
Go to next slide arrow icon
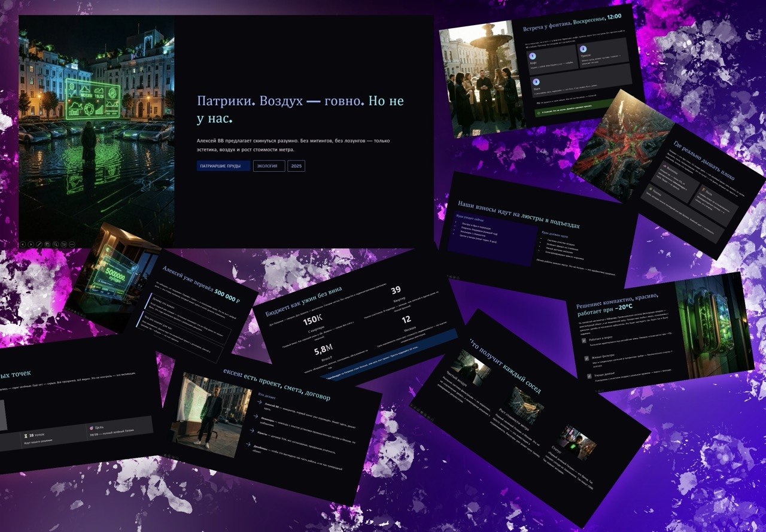pyautogui.click(x=31, y=244)
